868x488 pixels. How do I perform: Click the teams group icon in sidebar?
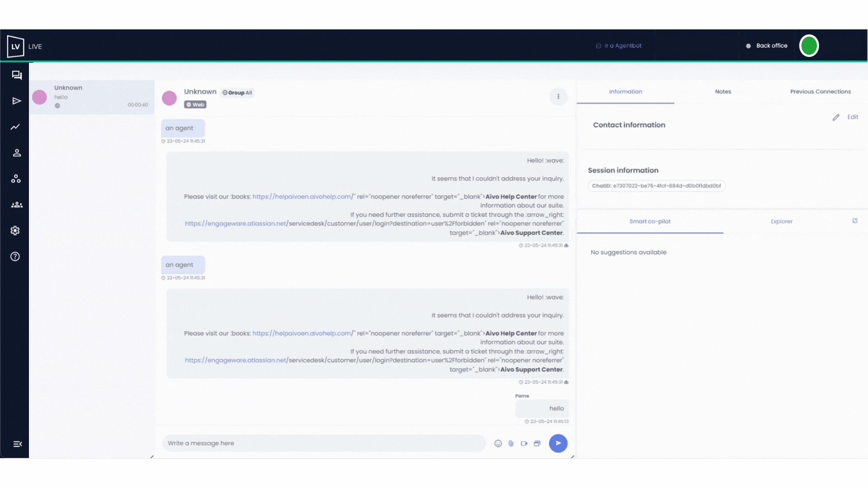(x=17, y=205)
